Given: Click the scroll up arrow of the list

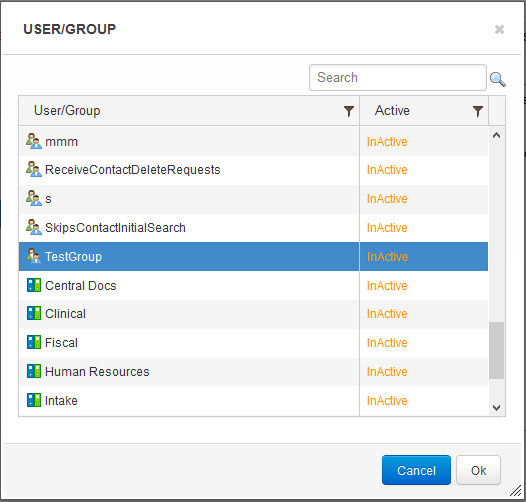Looking at the screenshot, I should 496,135.
